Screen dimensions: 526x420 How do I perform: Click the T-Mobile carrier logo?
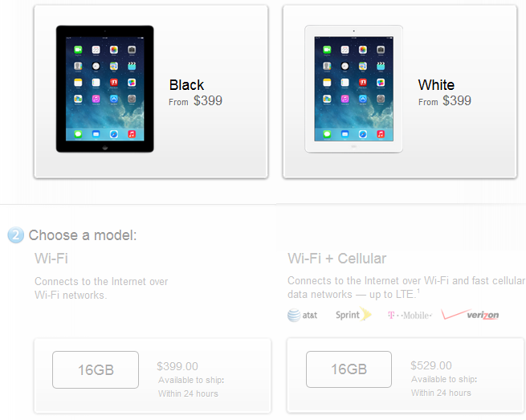click(410, 316)
